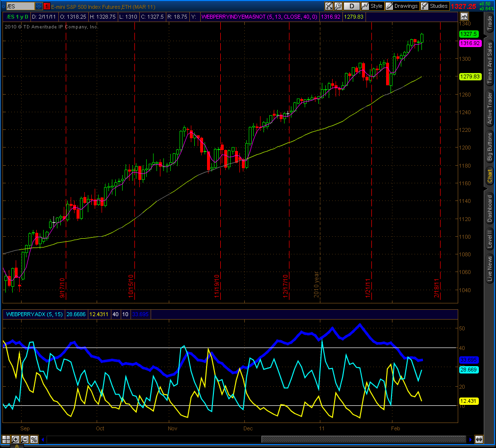
Task: Click the fit-to-width expand icon
Action: pos(479,439)
